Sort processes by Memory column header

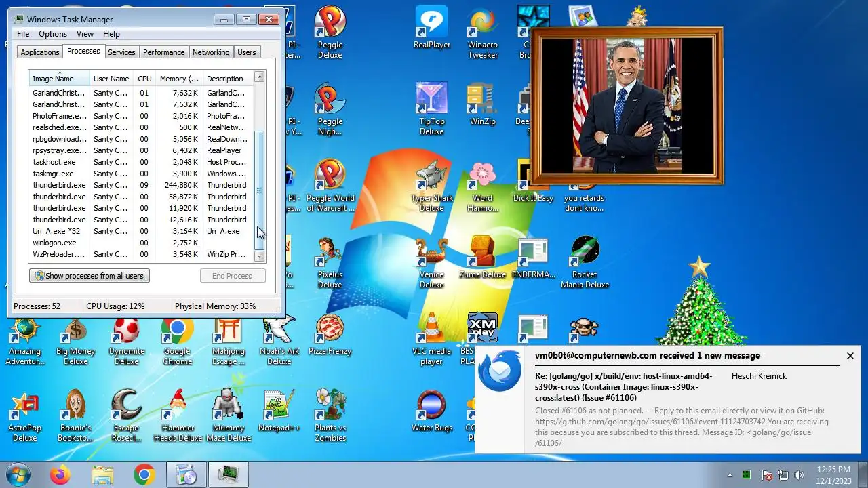[179, 79]
